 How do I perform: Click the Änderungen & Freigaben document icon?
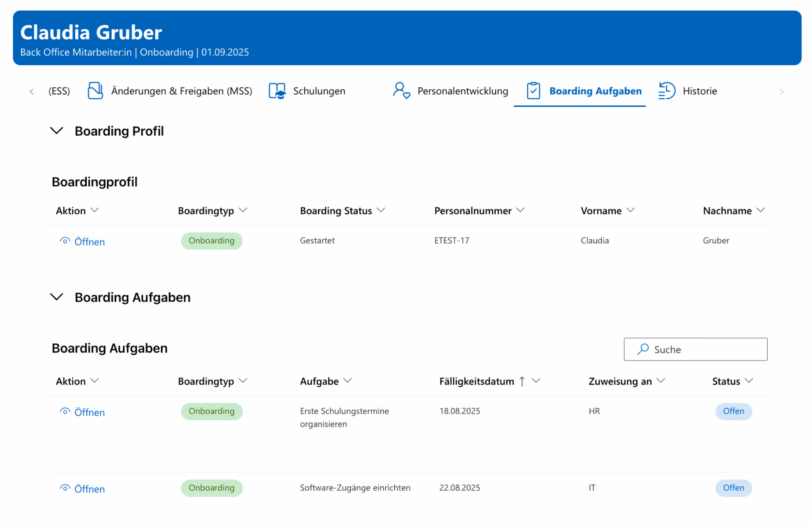pos(95,91)
